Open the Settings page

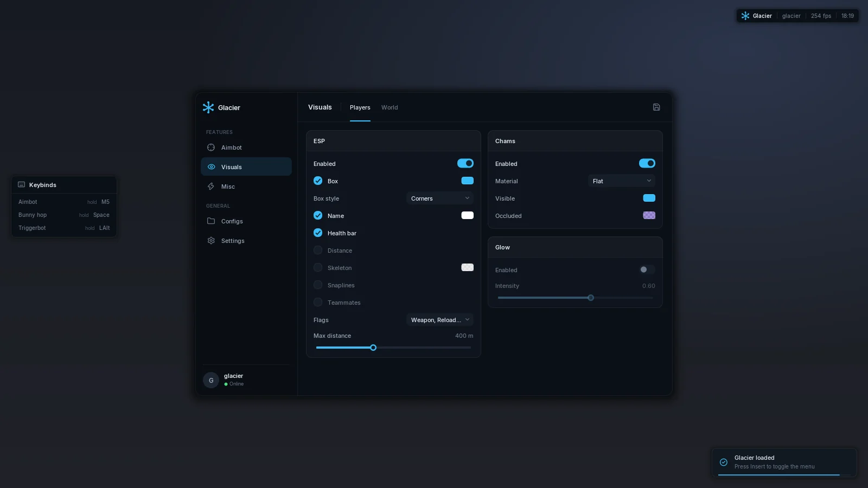tap(246, 241)
